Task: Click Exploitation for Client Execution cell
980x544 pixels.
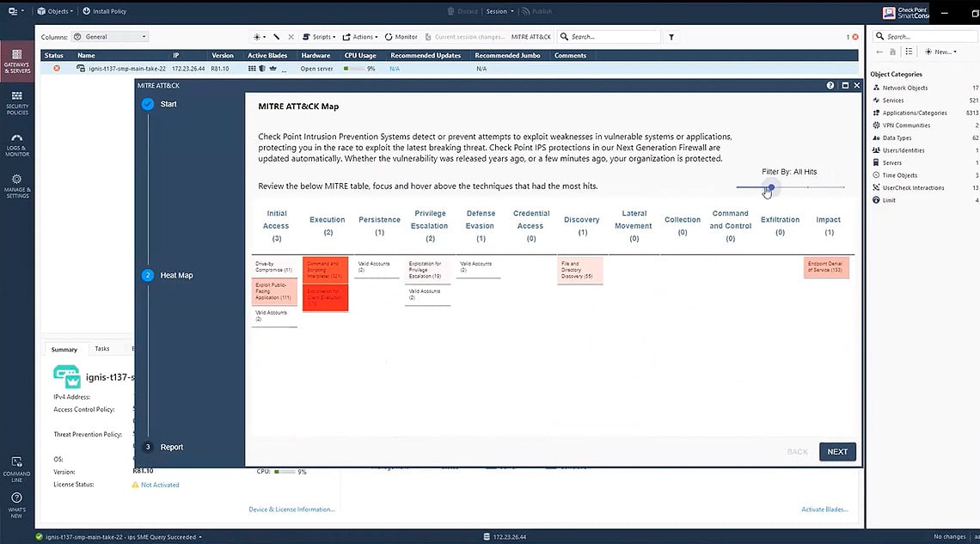Action: [325, 297]
